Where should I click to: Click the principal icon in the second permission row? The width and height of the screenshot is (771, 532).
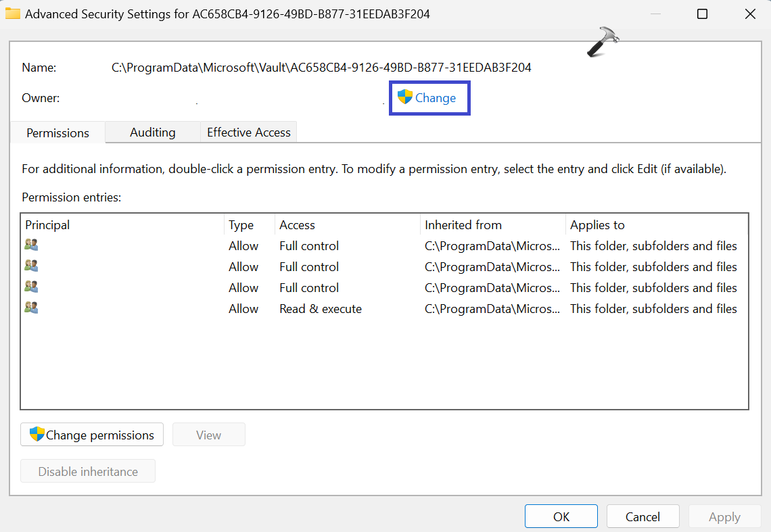(31, 266)
